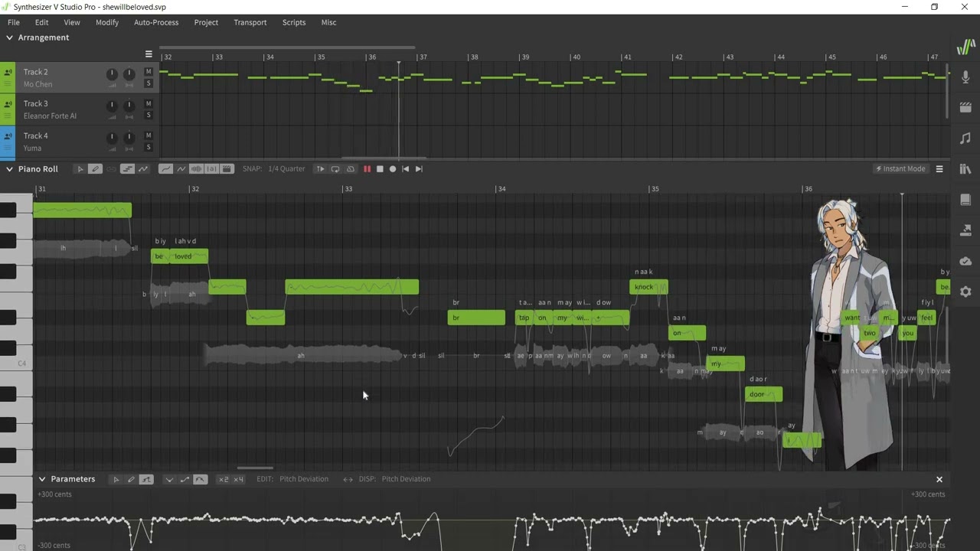Click Track 2 volume knob
Viewport: 980px width, 551px height.
pos(112,74)
